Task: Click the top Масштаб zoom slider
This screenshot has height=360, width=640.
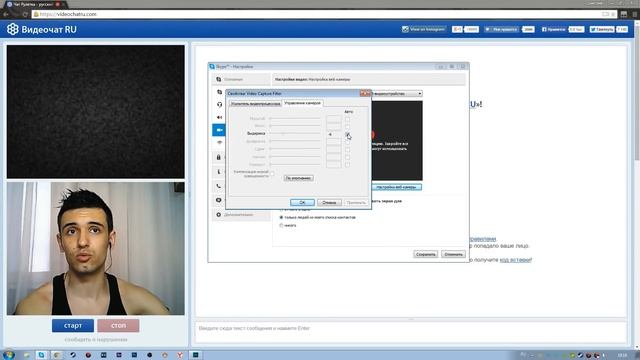Action: pos(295,119)
